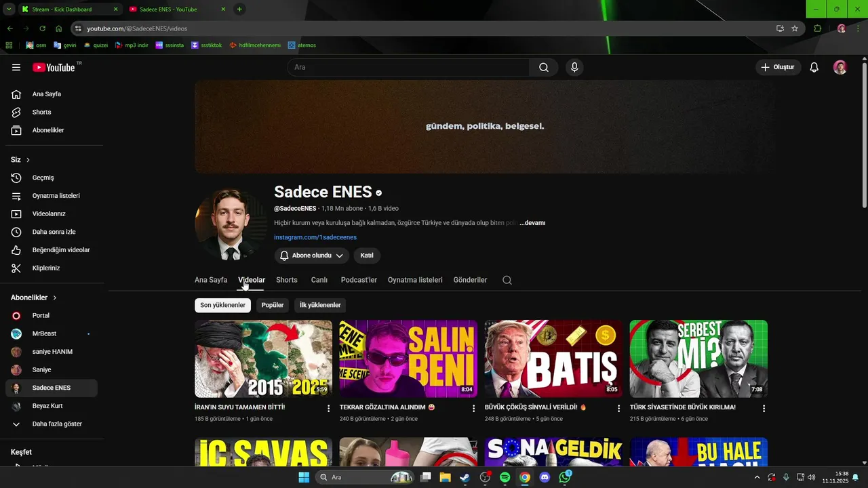868x488 pixels.
Task: Open İRAN'IN SUYU TAMAMEN BİTTİ video thumbnail
Action: click(x=263, y=359)
